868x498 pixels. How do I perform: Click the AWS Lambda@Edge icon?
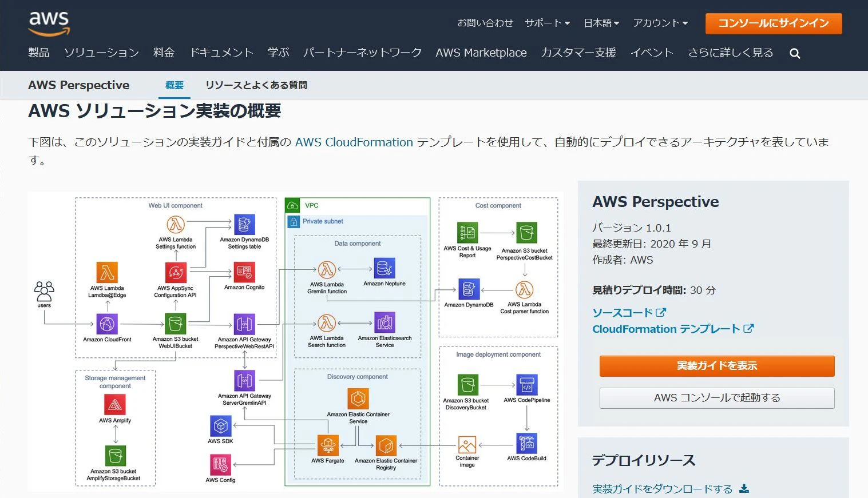coord(107,272)
